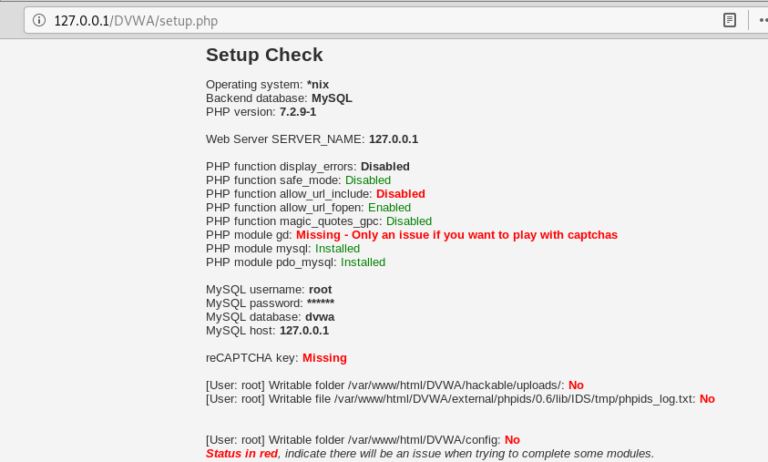This screenshot has height=462, width=768.
Task: Click the MySQL username root value
Action: click(x=320, y=289)
